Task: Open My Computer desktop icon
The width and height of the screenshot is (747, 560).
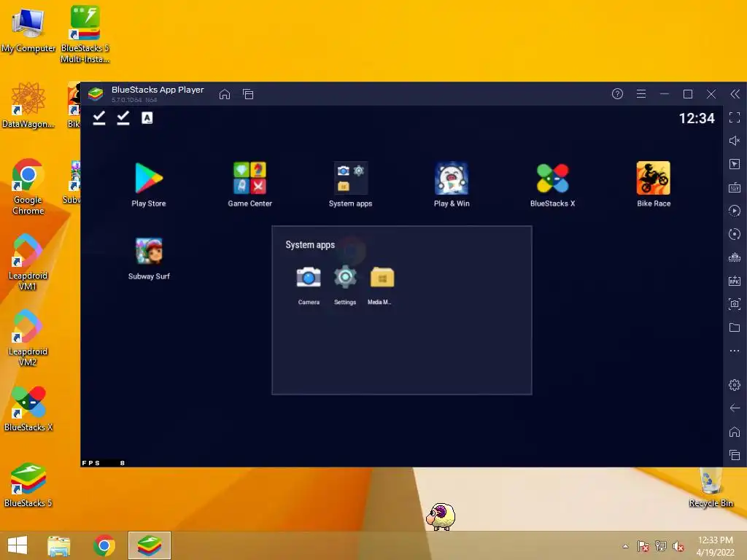Action: (28, 30)
